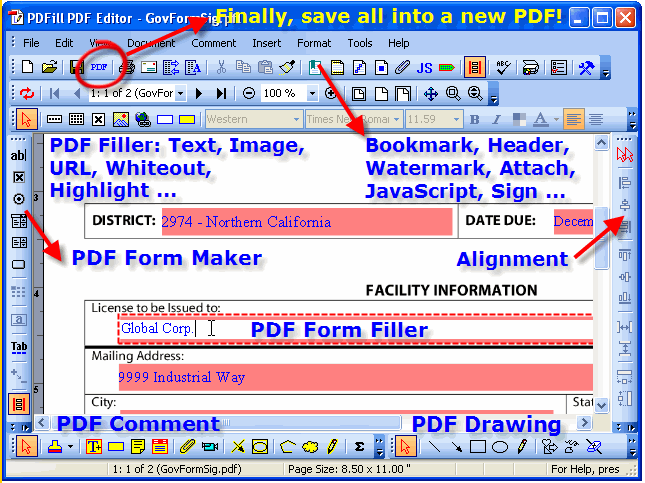Click the JS JavaScript icon
This screenshot has width=645, height=483.
pos(424,68)
